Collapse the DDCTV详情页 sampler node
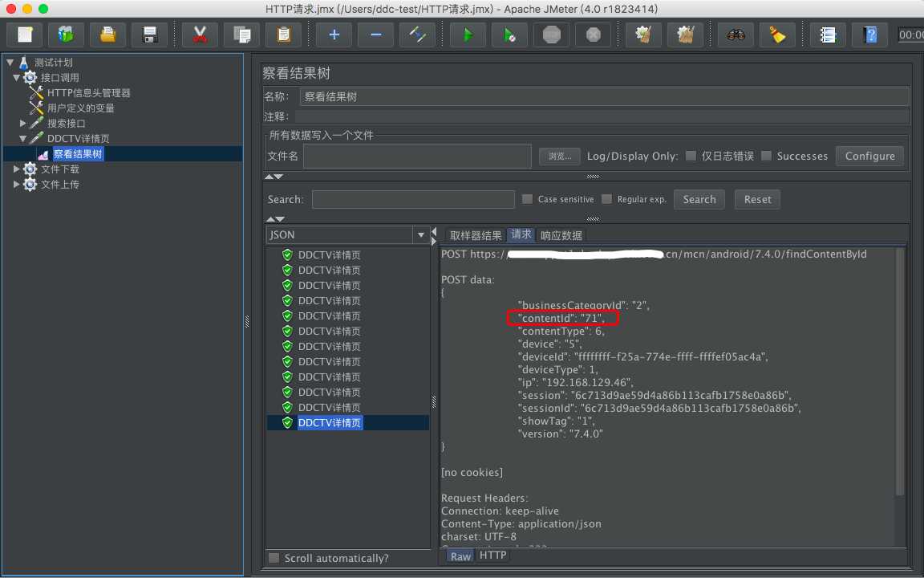924x578 pixels. click(23, 139)
